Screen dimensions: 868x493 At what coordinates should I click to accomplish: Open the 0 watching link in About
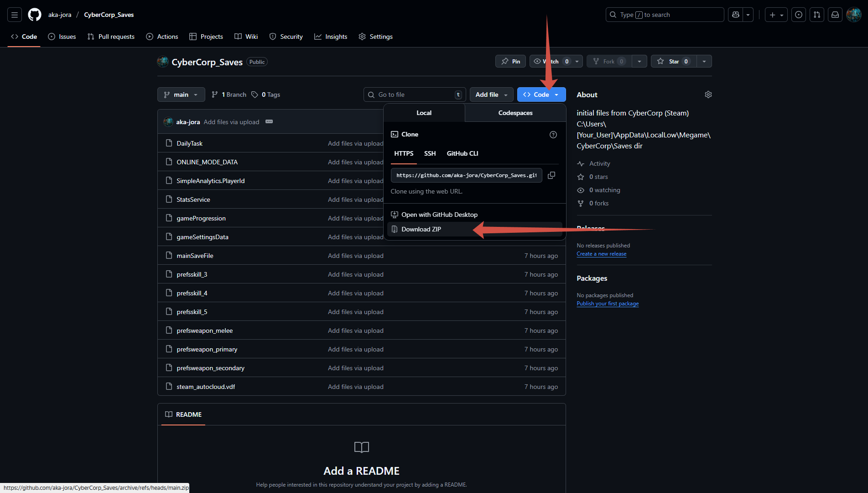(x=598, y=190)
